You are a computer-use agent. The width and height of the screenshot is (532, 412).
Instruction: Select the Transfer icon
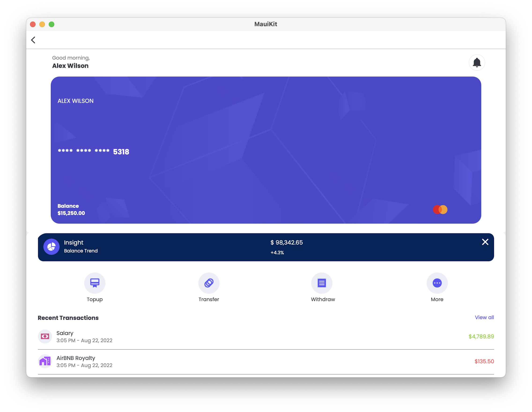tap(209, 283)
